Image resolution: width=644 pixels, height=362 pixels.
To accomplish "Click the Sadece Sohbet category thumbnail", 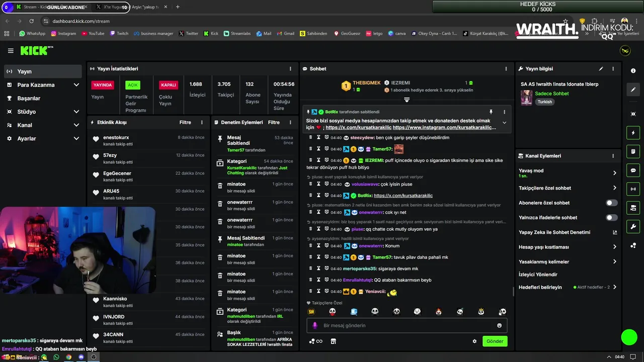I will tap(526, 98).
